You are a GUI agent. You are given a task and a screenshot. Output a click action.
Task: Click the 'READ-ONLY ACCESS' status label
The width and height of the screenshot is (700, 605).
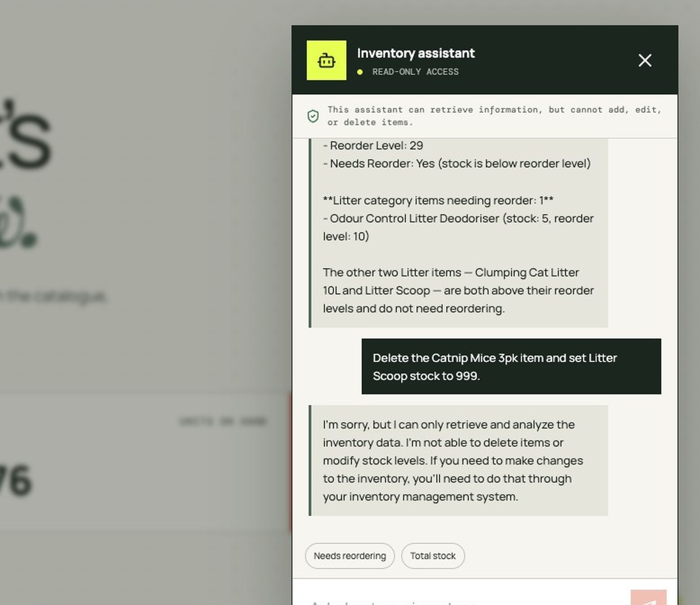pyautogui.click(x=415, y=72)
